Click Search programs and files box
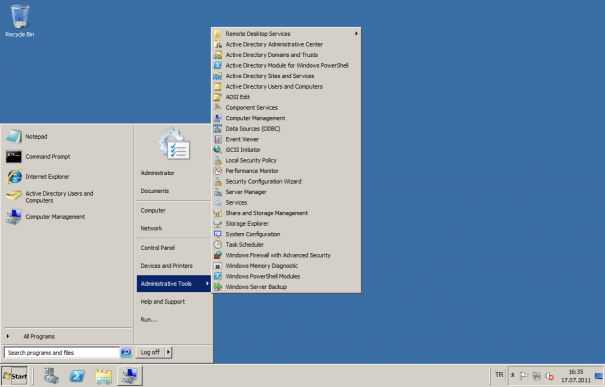Viewport: 605px width, 387px height. (x=62, y=353)
